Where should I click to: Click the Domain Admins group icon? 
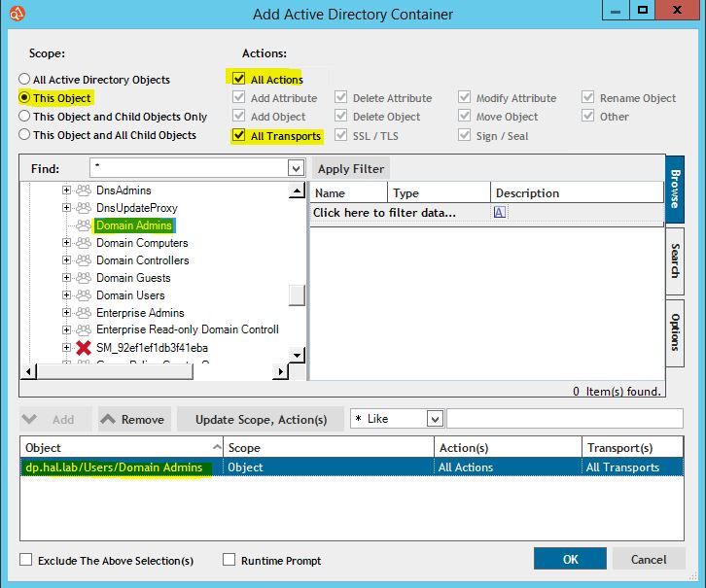click(x=84, y=225)
